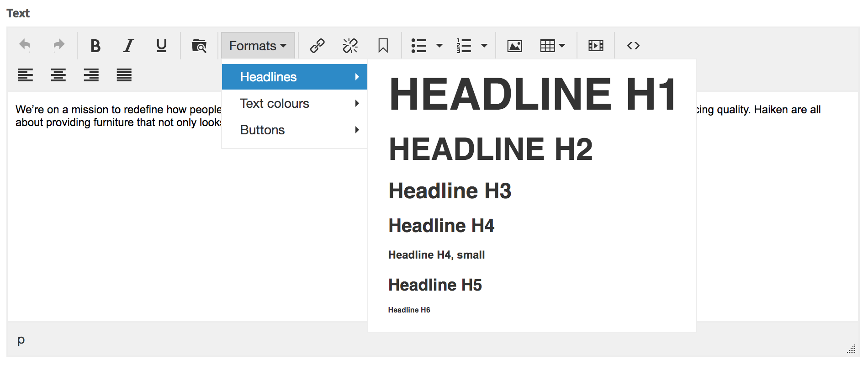Insert a link with chain icon
Image resolution: width=868 pixels, height=371 pixels.
317,46
